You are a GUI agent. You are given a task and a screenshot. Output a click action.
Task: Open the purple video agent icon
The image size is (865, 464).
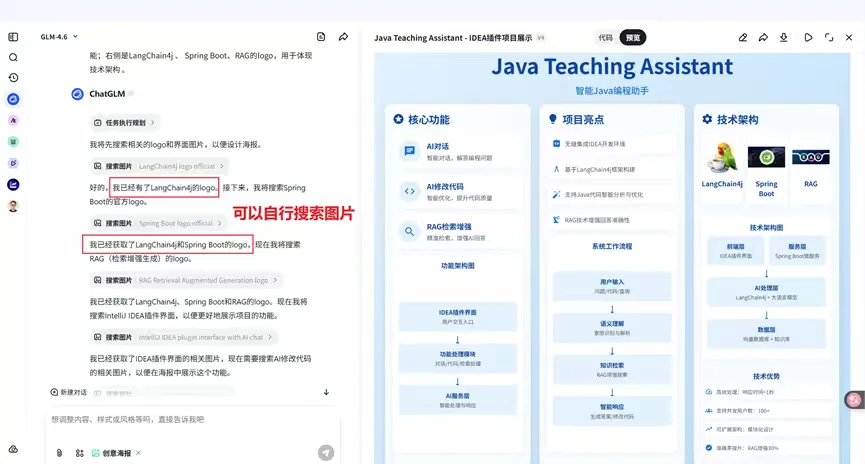click(x=13, y=163)
